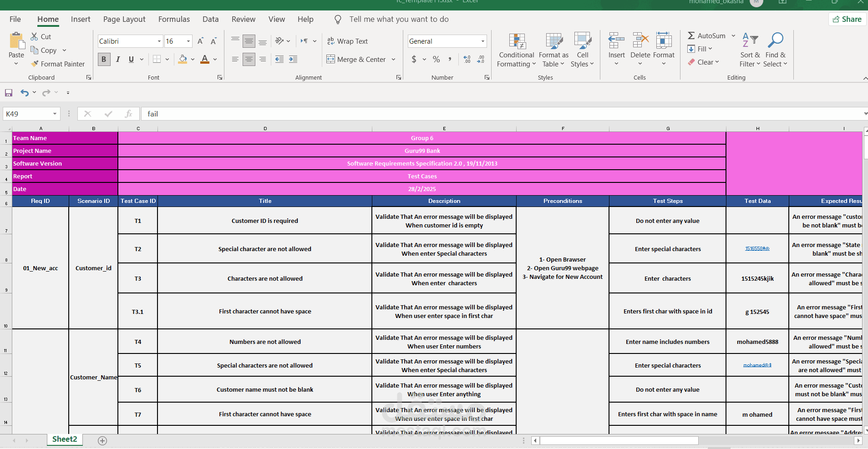Open the 1516558#@ link in Test Data
Viewport: 868px width, 449px height.
[757, 249]
